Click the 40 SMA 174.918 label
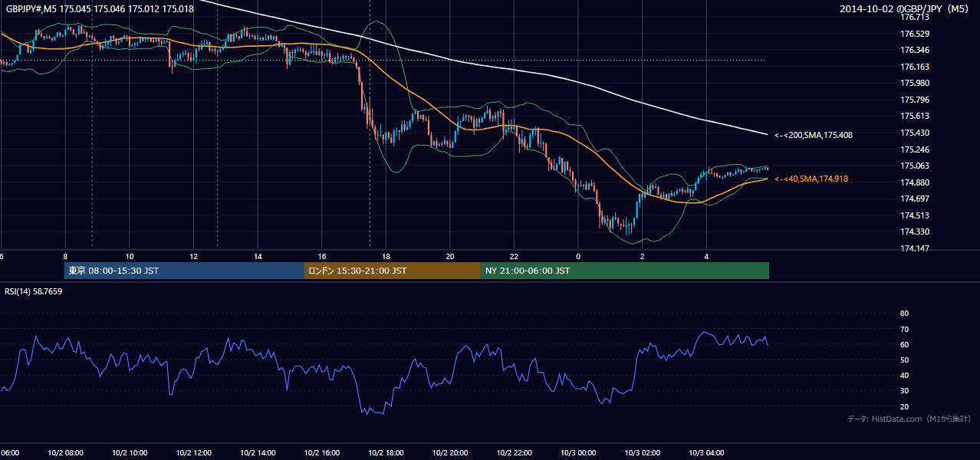Image resolution: width=980 pixels, height=460 pixels. click(811, 179)
